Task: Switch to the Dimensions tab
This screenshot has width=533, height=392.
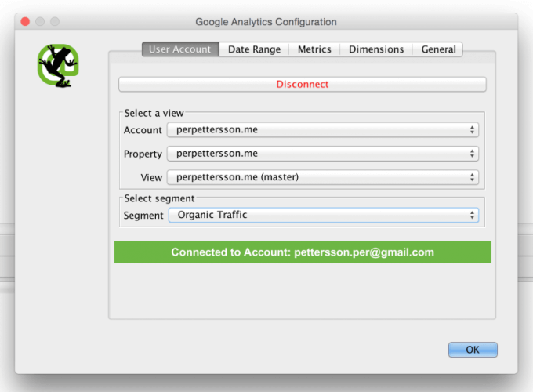Action: [x=376, y=49]
